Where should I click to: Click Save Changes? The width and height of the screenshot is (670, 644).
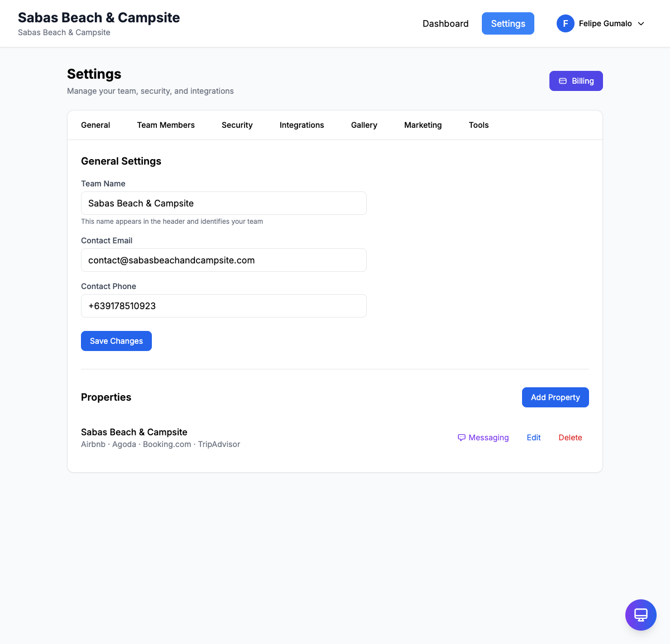pyautogui.click(x=116, y=340)
